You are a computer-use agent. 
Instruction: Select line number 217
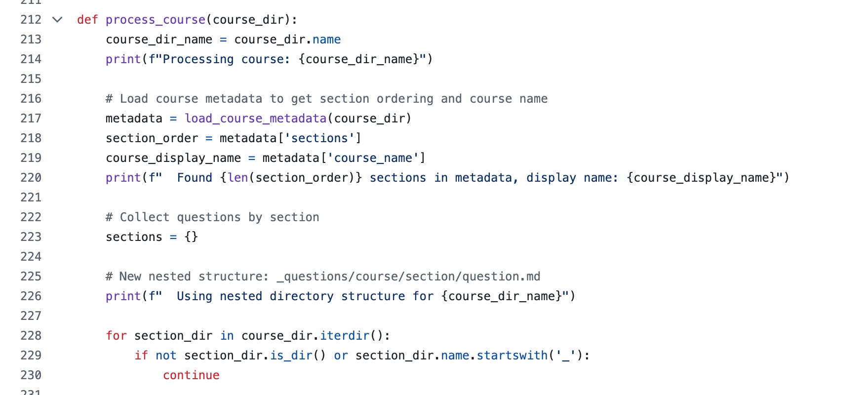tap(31, 118)
